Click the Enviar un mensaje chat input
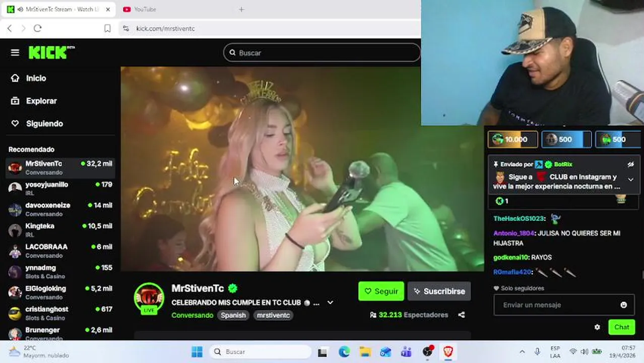Screen dimensions: 644x363 [x=556, y=305]
